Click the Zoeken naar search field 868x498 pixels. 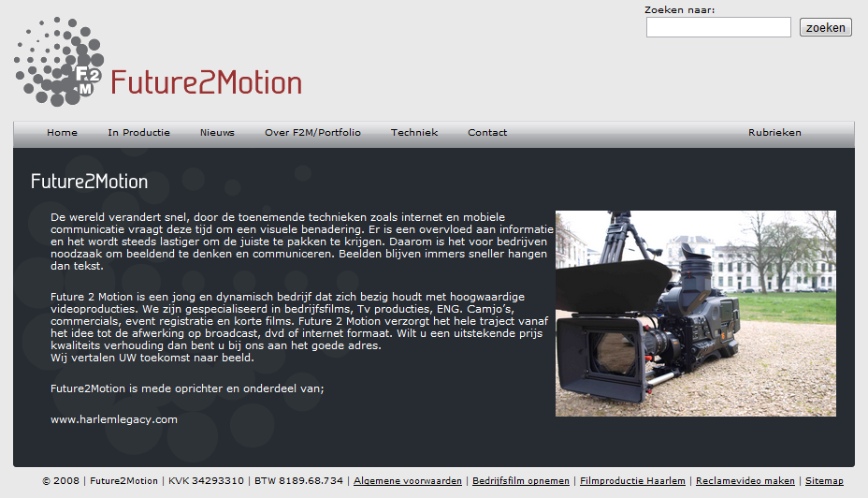click(x=718, y=27)
